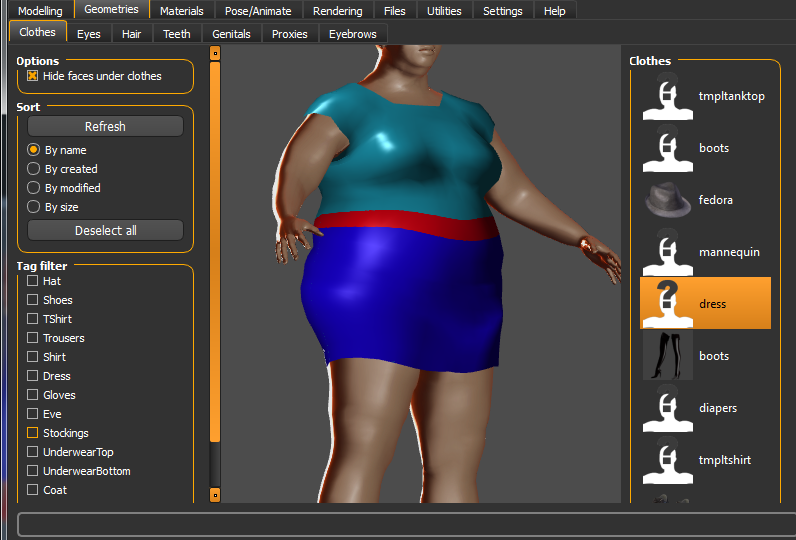
Task: Open the Pose/Animate tab
Action: [258, 11]
